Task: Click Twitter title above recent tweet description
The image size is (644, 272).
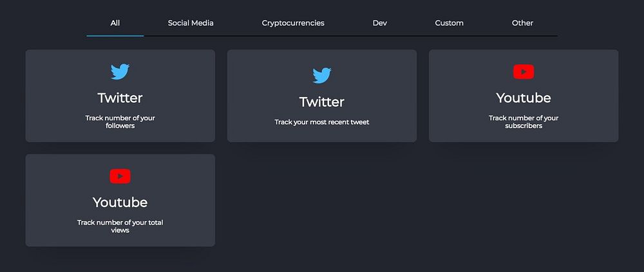Action: coord(322,102)
